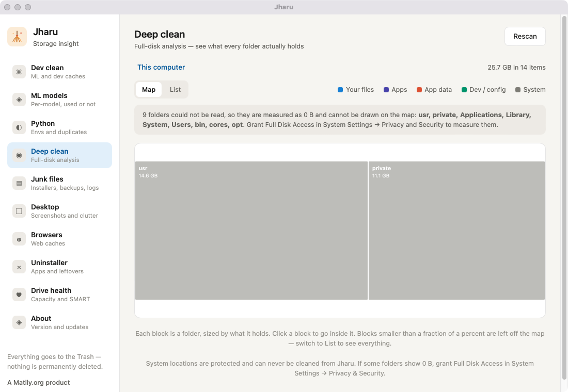Image resolution: width=568 pixels, height=392 pixels.
Task: Open the Desktop clutter section
Action: 59,211
